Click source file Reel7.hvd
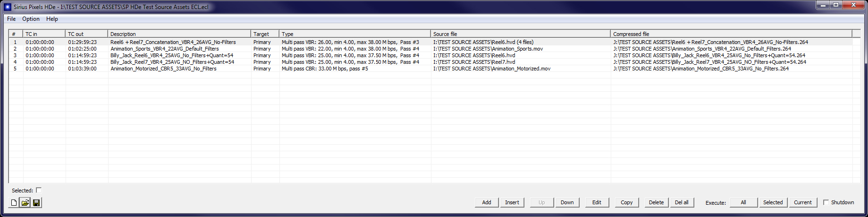The height and width of the screenshot is (217, 868). coord(474,62)
